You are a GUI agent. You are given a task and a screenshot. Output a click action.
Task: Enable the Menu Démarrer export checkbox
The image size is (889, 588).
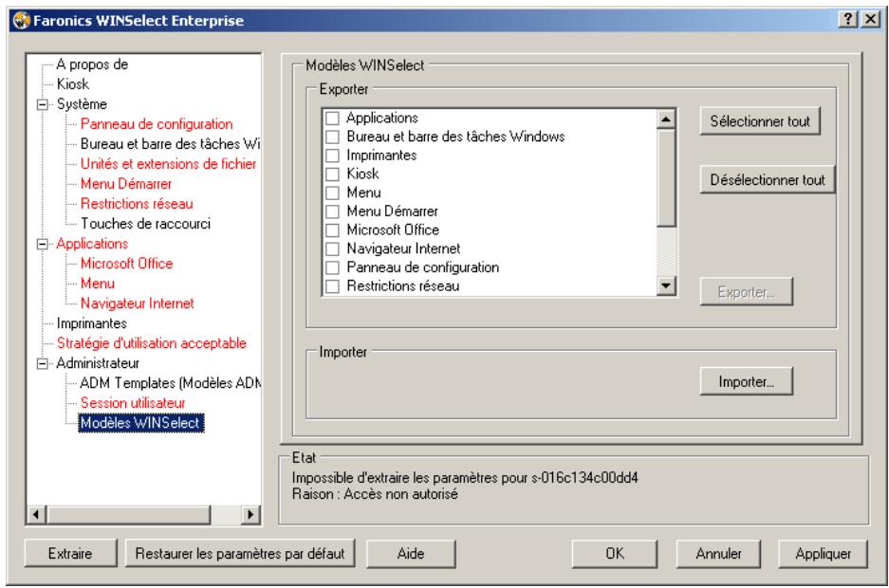tap(333, 211)
